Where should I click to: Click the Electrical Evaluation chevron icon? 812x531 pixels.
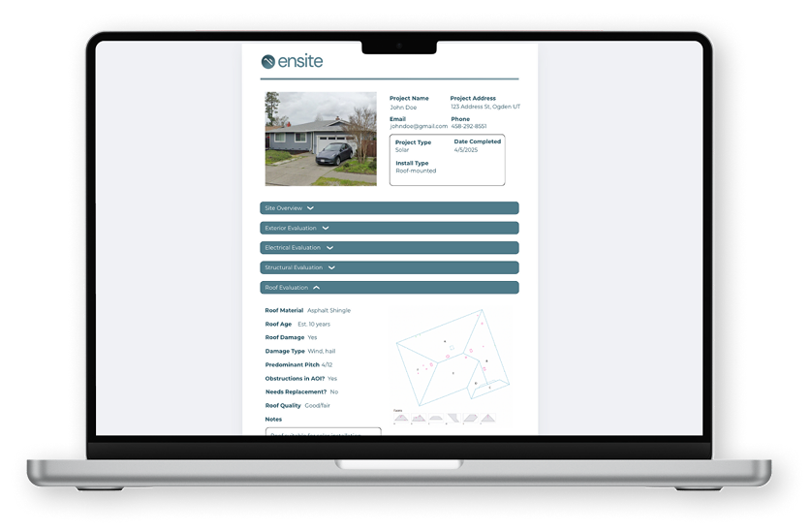329,248
